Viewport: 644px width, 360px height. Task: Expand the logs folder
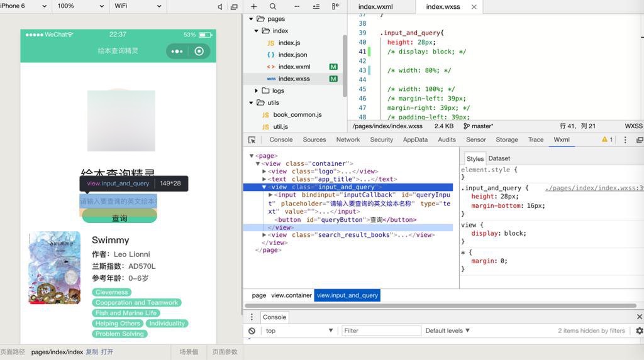point(257,90)
